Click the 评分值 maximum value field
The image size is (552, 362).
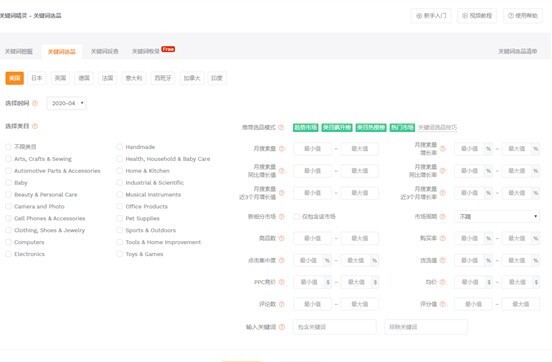tap(521, 304)
